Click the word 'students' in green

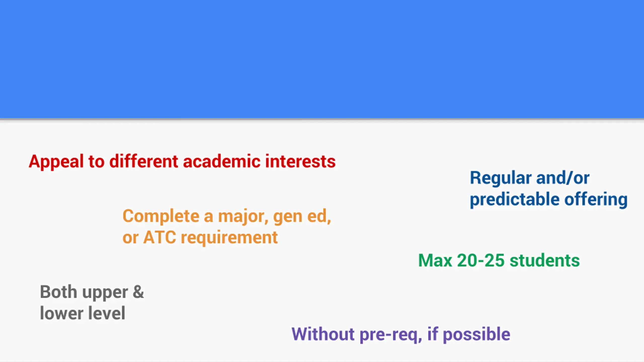[545, 260]
